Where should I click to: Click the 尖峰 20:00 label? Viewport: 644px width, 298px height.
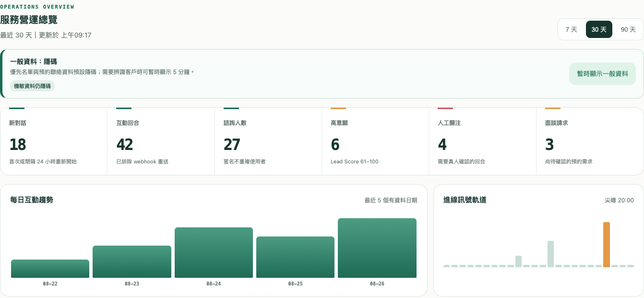click(619, 200)
